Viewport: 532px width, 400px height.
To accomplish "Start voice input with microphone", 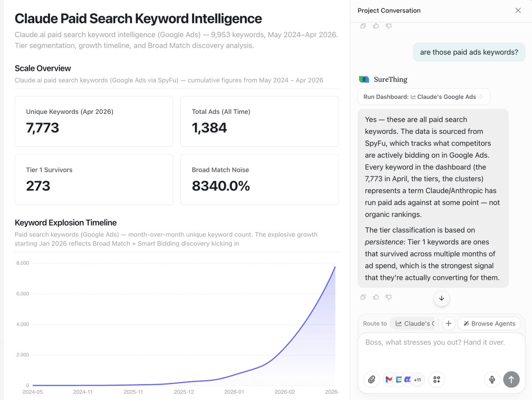I will click(x=492, y=380).
